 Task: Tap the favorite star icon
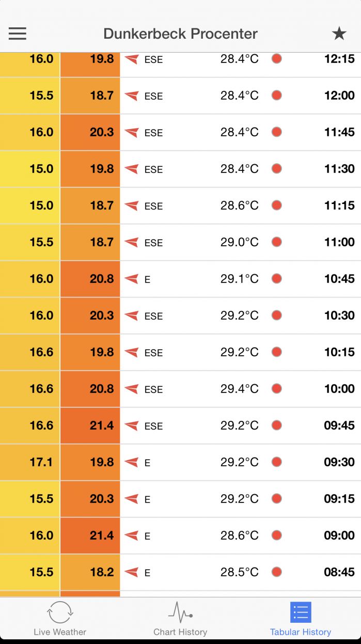[339, 34]
